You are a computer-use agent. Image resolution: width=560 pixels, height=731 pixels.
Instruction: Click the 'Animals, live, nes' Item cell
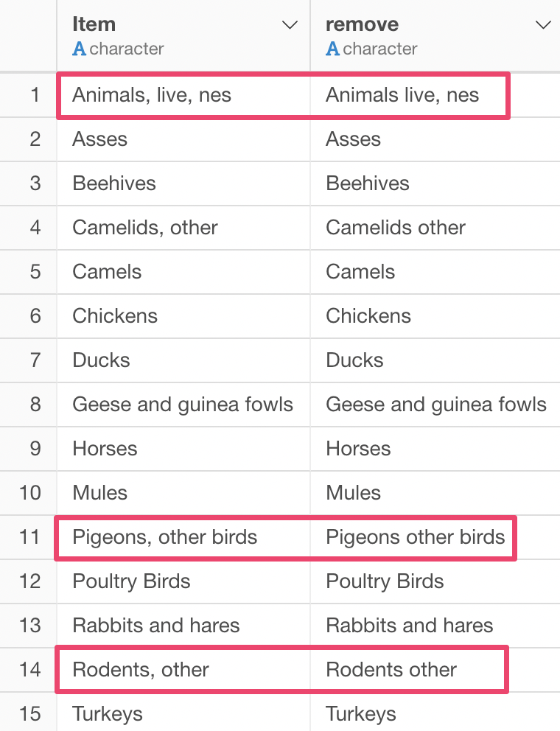tap(183, 95)
